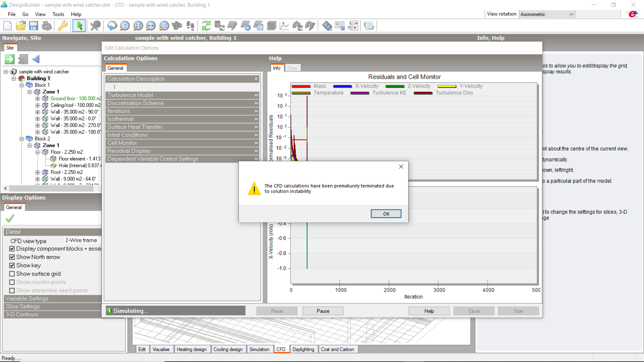Close the warning dialog with X
The height and width of the screenshot is (362, 644).
pyautogui.click(x=401, y=167)
